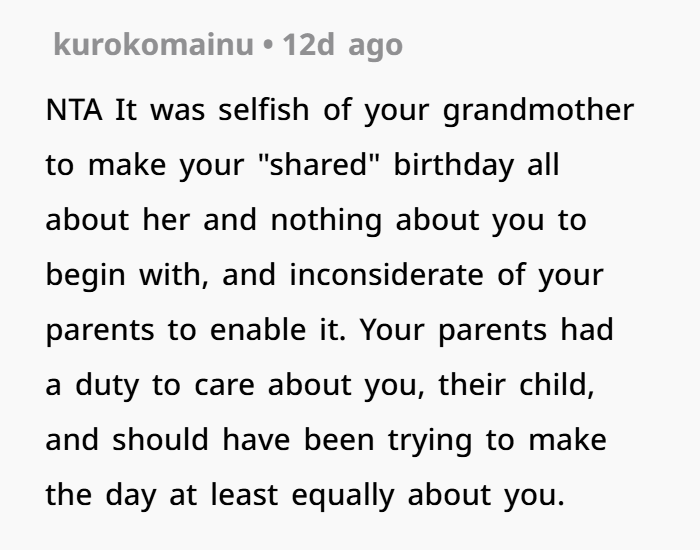Open the kurokomainu user profile link
The image size is (700, 550).
[156, 45]
